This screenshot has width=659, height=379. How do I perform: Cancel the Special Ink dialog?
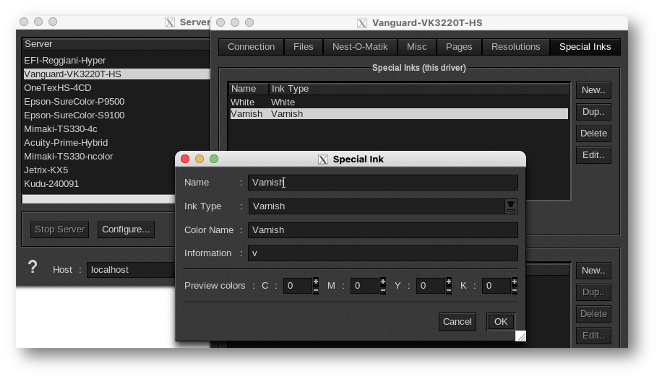pyautogui.click(x=457, y=321)
